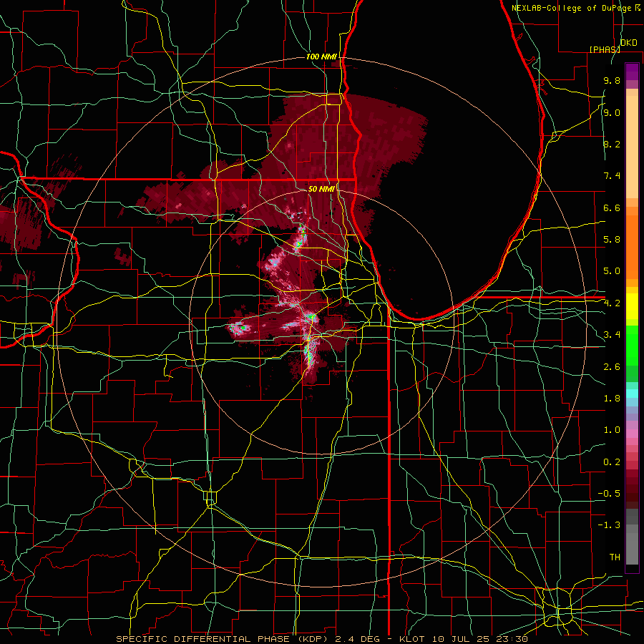
Task: Click the 3.4 color scale value
Action: (612, 335)
